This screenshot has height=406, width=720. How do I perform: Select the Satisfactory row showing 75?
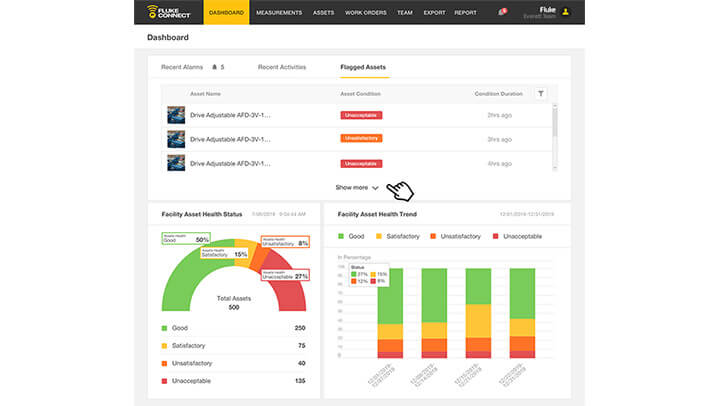click(234, 345)
